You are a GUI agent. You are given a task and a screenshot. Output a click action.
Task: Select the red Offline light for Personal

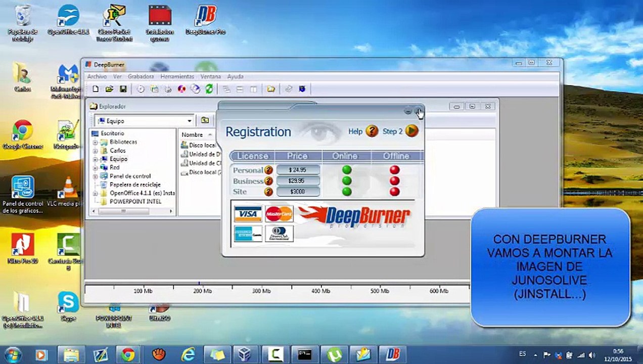tap(395, 170)
